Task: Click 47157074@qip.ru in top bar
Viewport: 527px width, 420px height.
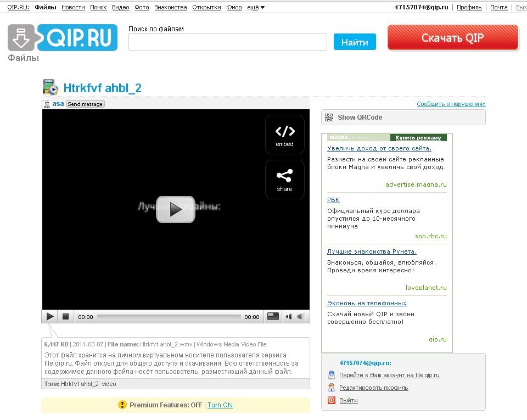Action: pos(421,7)
